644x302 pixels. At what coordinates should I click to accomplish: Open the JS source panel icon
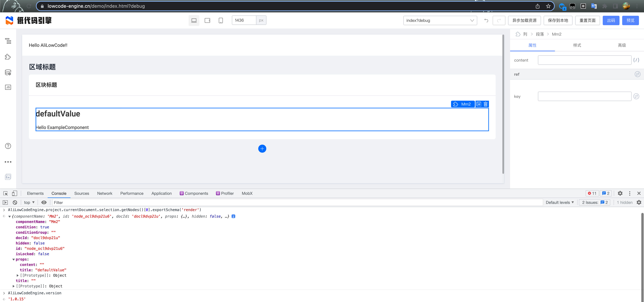8,87
